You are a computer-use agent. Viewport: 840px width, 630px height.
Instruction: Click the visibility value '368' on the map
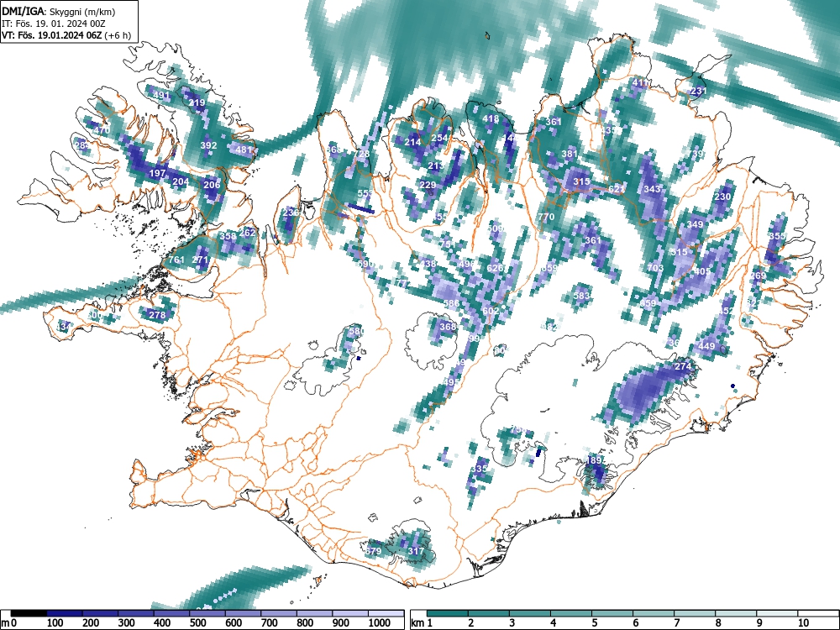point(448,327)
